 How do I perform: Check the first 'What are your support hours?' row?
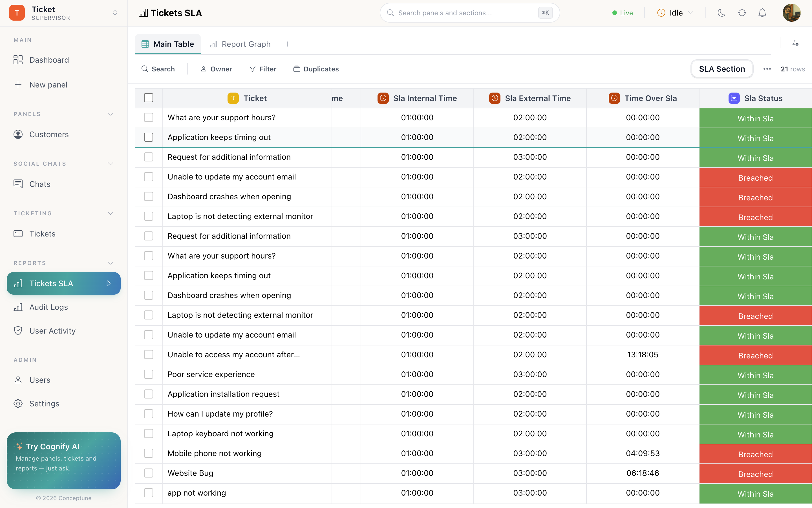(149, 118)
